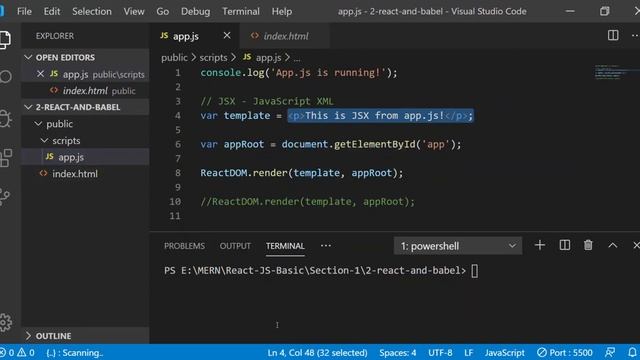The height and width of the screenshot is (360, 640).
Task: Open the Debug menu
Action: (x=196, y=11)
